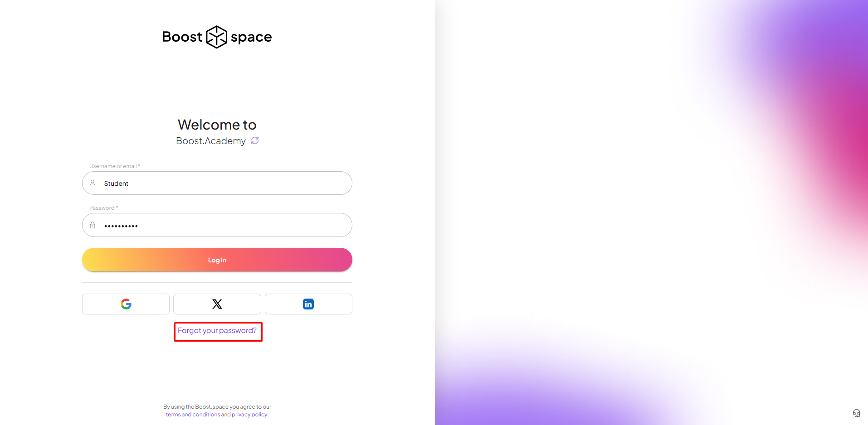
Task: Click the Username or email label
Action: pyautogui.click(x=113, y=166)
